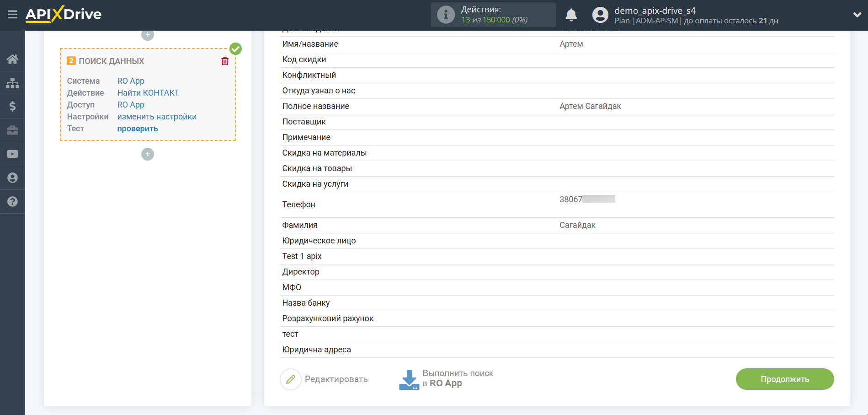This screenshot has width=868, height=415.
Task: Open the billing dollar icon in the sidebar
Action: pyautogui.click(x=12, y=107)
